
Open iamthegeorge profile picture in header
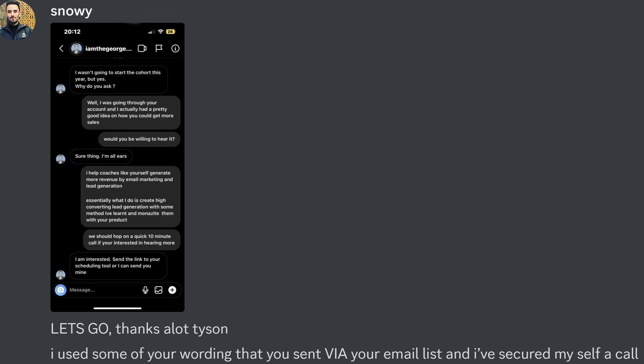coord(76,49)
